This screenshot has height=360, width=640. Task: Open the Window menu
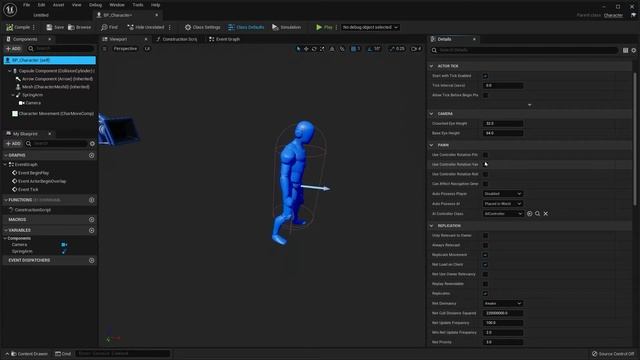tap(117, 5)
